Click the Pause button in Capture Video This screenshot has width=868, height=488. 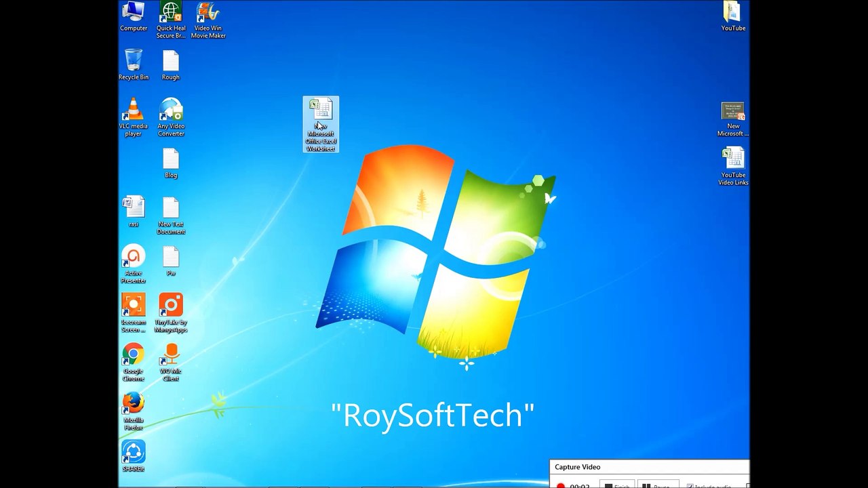(x=658, y=485)
